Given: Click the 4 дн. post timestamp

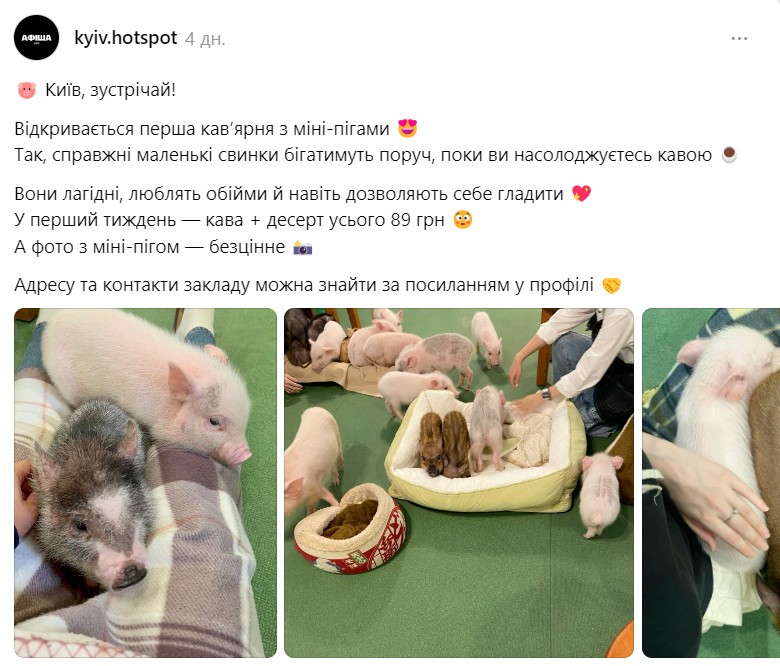Looking at the screenshot, I should click(205, 39).
